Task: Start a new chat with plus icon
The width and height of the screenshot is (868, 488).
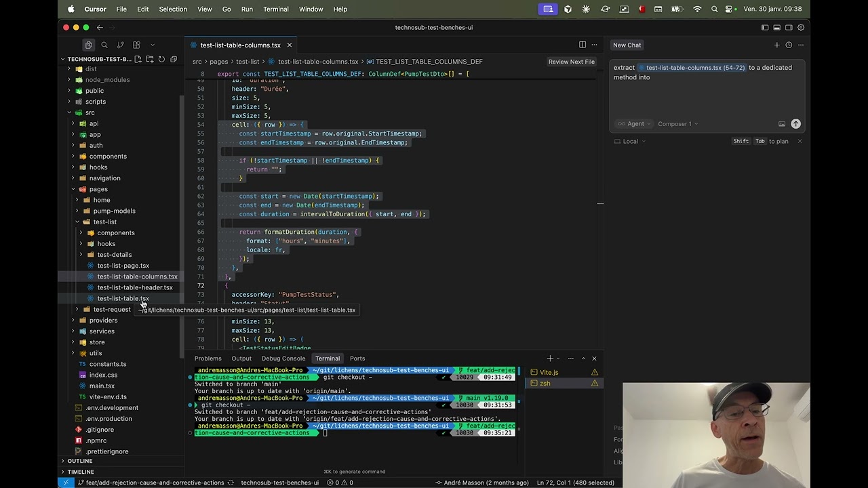Action: (x=776, y=45)
